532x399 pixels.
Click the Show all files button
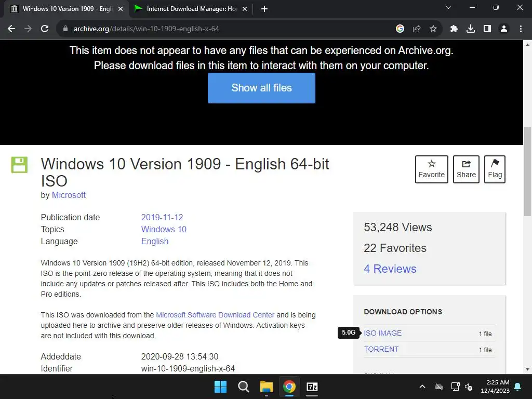(261, 88)
